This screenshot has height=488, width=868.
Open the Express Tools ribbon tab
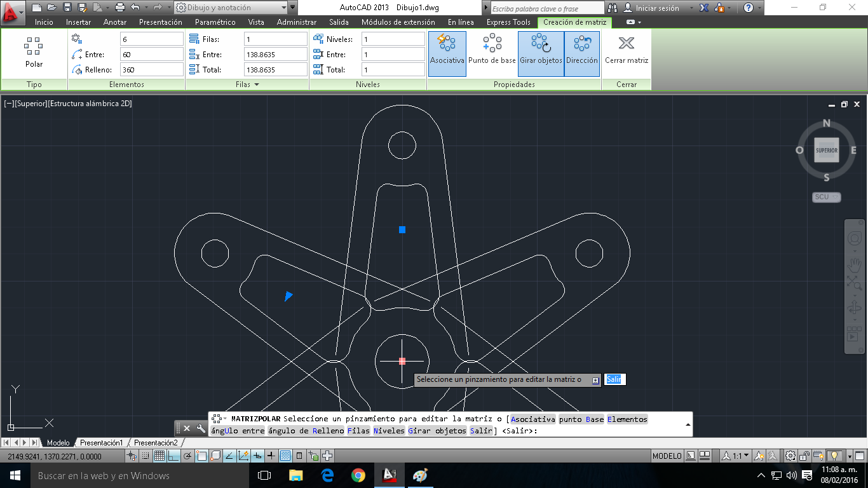coord(508,22)
